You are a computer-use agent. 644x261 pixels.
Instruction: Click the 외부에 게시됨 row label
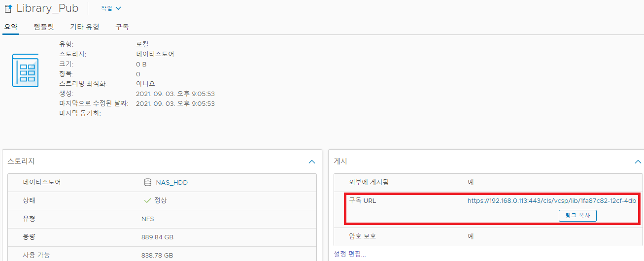369,182
